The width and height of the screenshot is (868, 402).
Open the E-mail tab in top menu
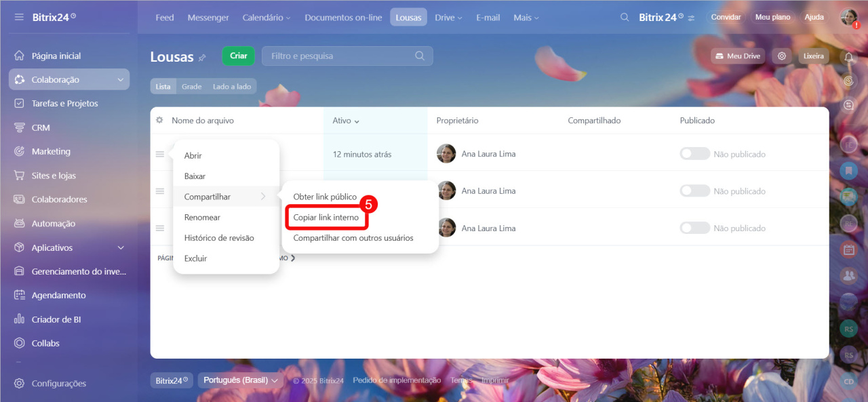coord(488,18)
